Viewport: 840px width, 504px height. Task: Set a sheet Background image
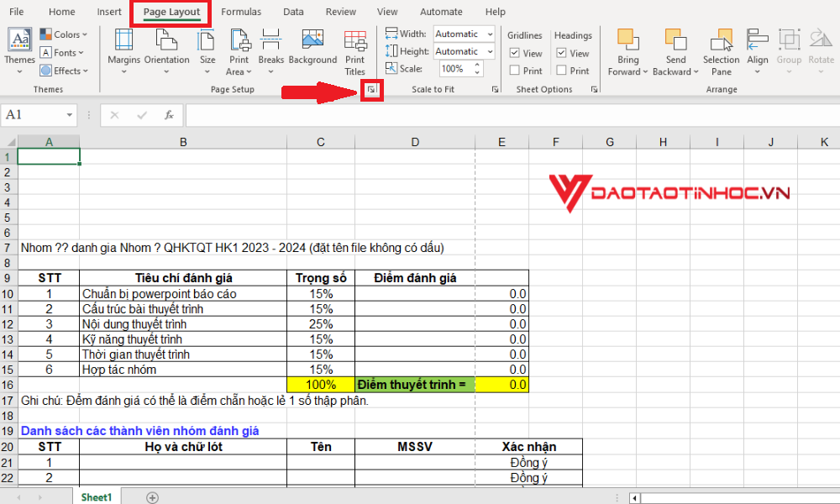click(312, 52)
